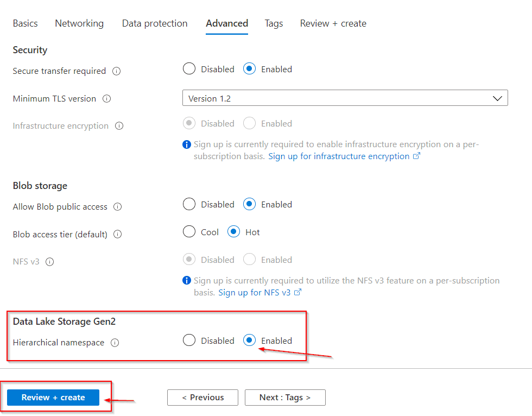Open the Minimum TLS version dropdown
The image size is (532, 416).
point(345,98)
